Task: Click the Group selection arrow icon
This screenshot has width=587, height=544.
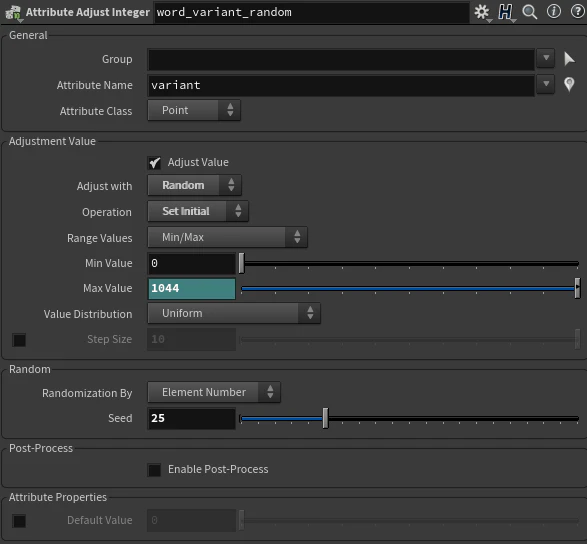Action: [x=569, y=59]
